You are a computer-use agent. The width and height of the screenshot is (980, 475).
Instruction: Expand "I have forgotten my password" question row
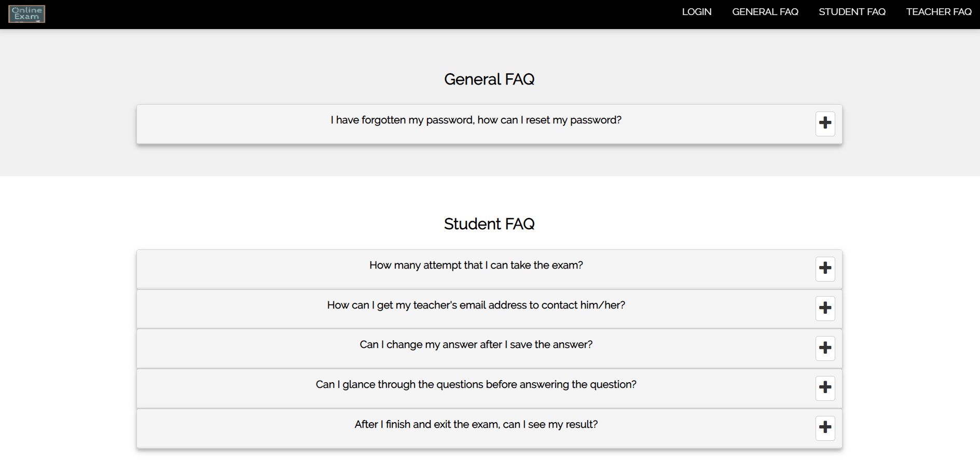click(x=476, y=120)
